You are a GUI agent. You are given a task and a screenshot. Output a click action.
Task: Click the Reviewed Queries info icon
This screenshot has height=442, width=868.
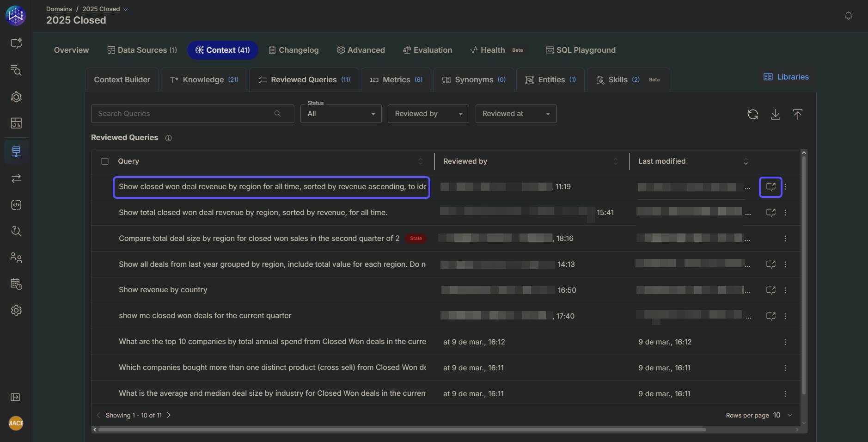point(169,138)
